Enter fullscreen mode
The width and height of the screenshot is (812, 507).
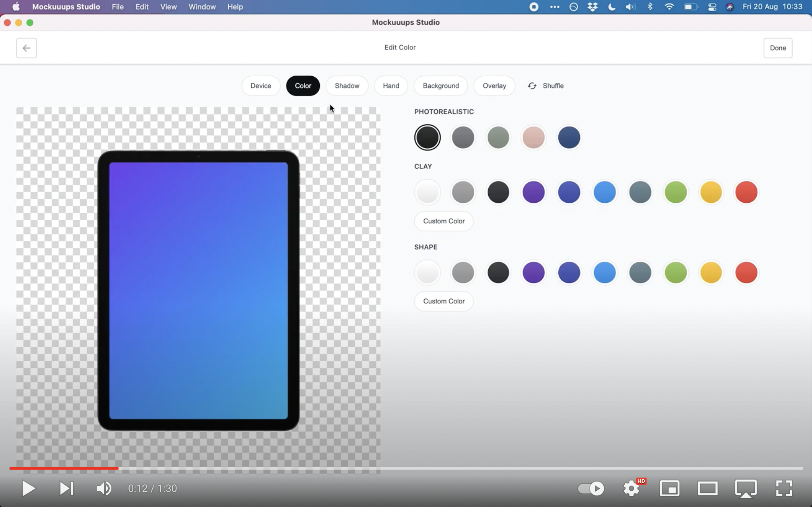[784, 488]
